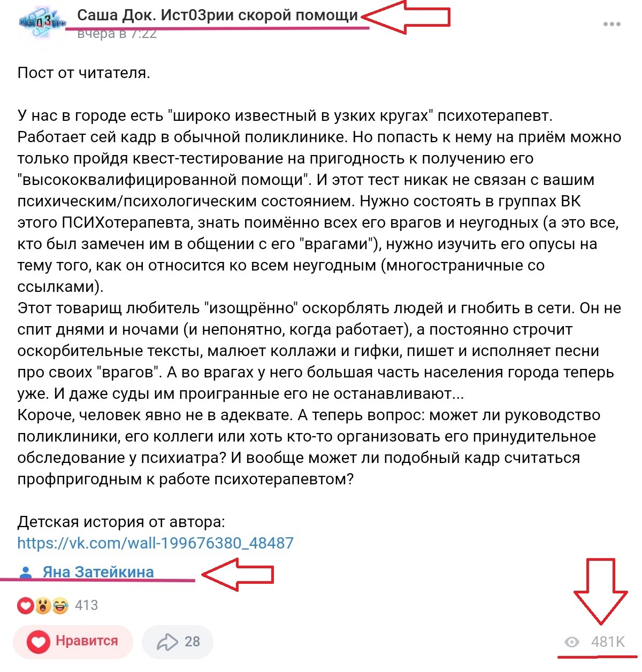Open the vk.com/wall-199676380_48487 link
This screenshot has width=642, height=672.
[155, 543]
